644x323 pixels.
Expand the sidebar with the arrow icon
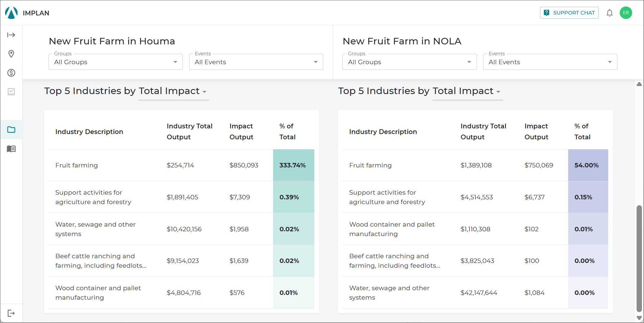coord(11,35)
